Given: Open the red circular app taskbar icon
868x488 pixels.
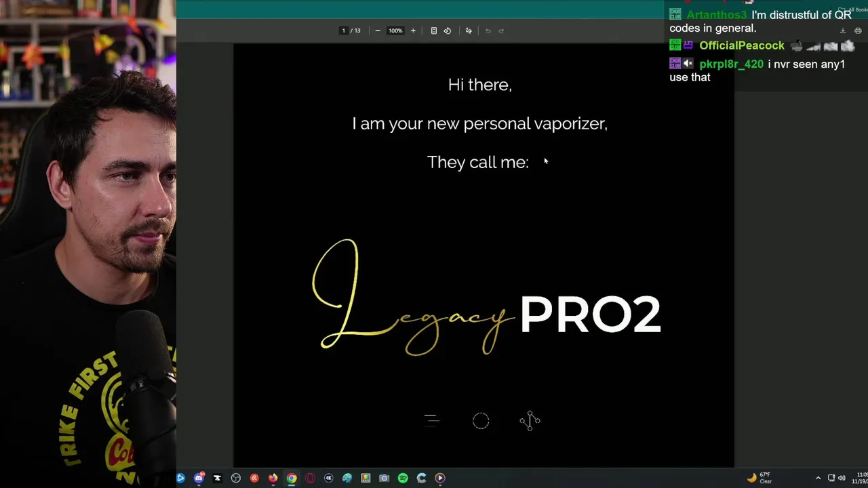Looking at the screenshot, I should pos(254,478).
